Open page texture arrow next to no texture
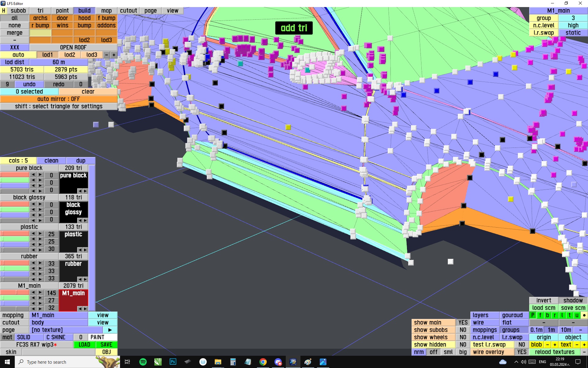 [110, 330]
